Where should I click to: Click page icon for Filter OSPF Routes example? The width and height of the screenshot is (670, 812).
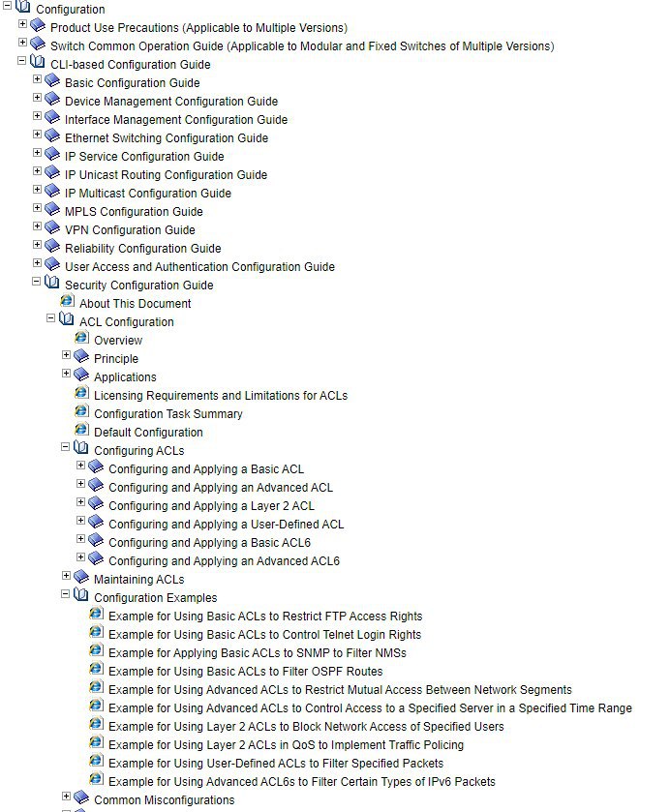pyautogui.click(x=97, y=669)
